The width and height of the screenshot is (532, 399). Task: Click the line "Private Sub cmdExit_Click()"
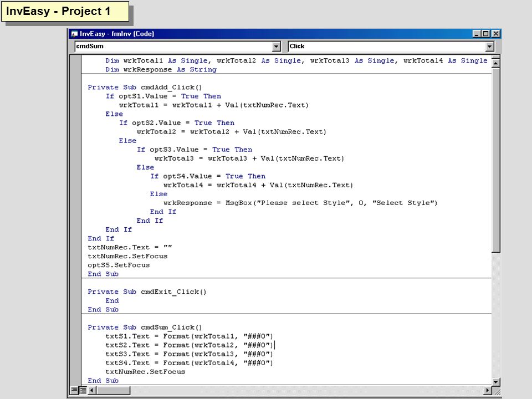(147, 292)
